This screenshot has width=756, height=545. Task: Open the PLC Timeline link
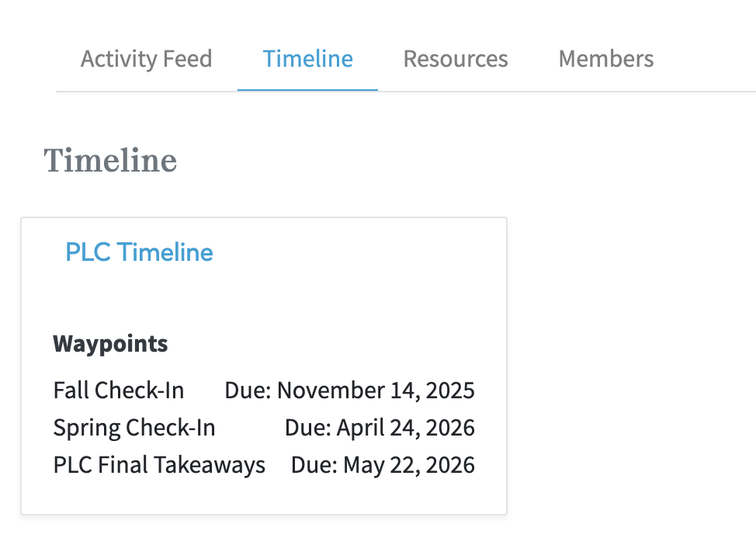(x=139, y=252)
